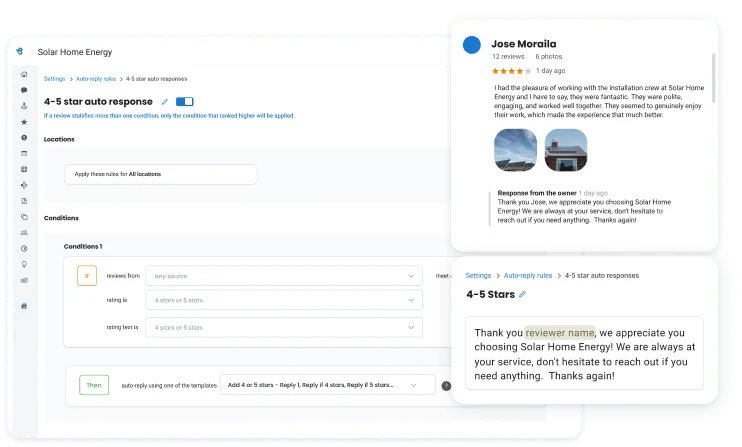Click the highlighted 'reviewer name' placeholder

560,333
